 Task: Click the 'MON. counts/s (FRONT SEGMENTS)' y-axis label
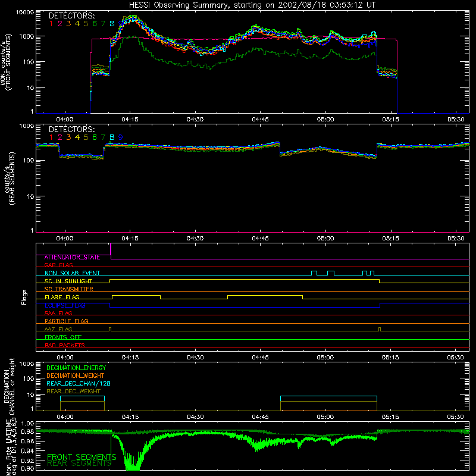click(5, 62)
